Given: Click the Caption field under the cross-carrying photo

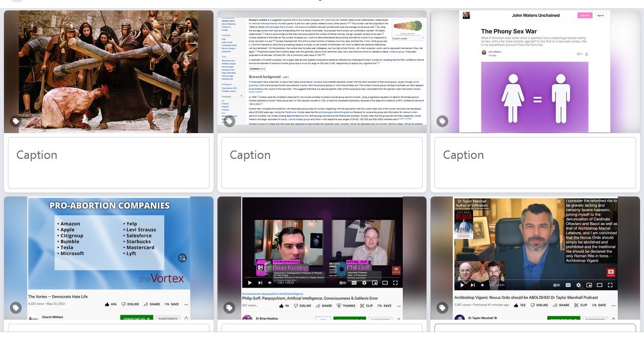Looking at the screenshot, I should tap(108, 162).
